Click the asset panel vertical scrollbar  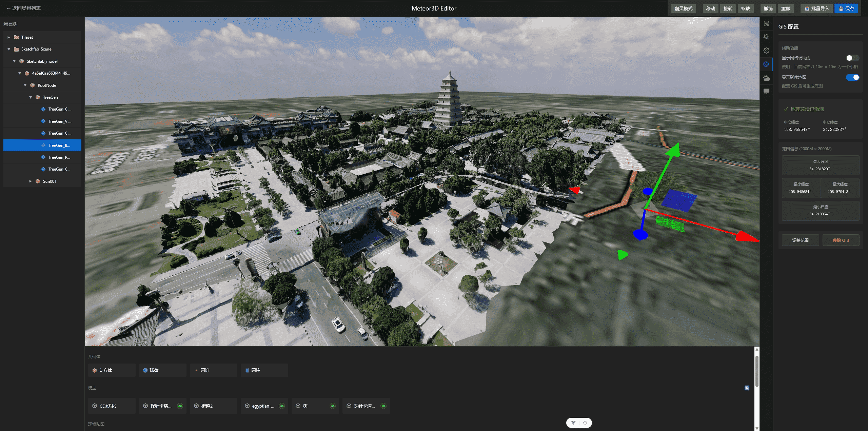[757, 371]
